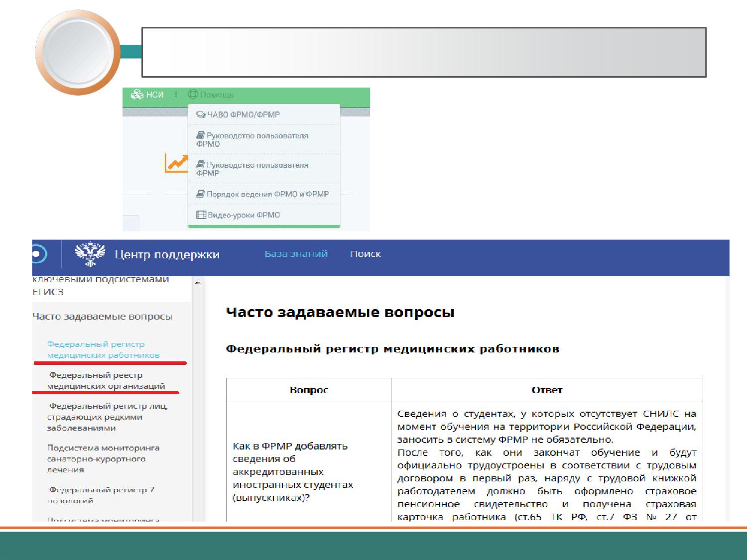Image resolution: width=747 pixels, height=560 pixels.
Task: Choose Порядок ведения ФРМО и ФРМР
Action: [x=262, y=194]
